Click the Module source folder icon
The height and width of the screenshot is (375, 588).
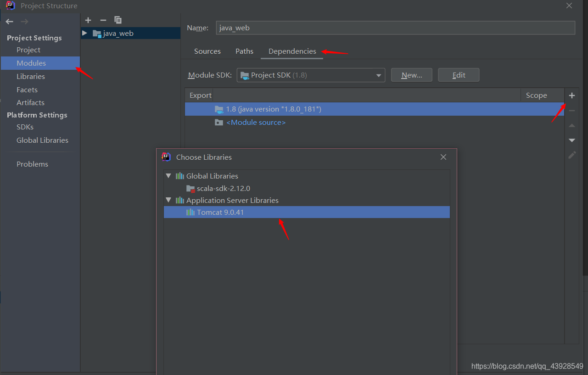(219, 123)
